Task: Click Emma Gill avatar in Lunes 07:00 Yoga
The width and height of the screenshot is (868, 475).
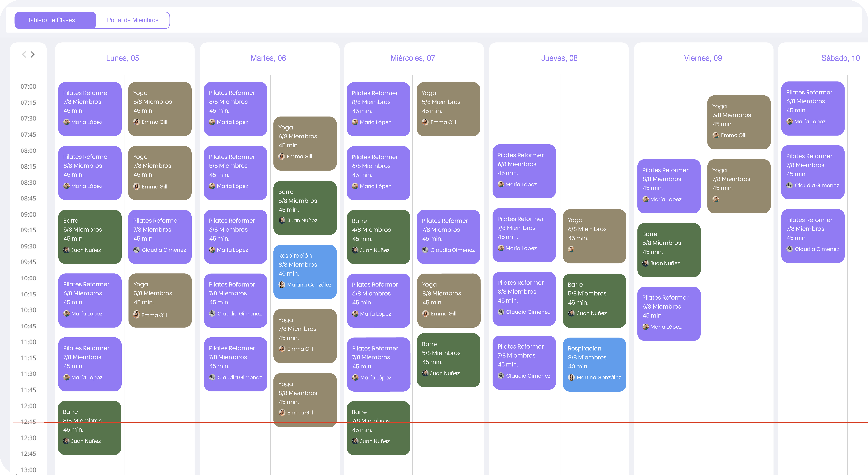Action: click(x=137, y=122)
